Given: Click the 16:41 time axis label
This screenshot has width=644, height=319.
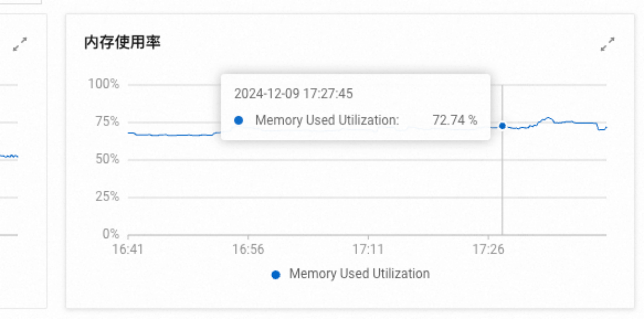Looking at the screenshot, I should 128,250.
